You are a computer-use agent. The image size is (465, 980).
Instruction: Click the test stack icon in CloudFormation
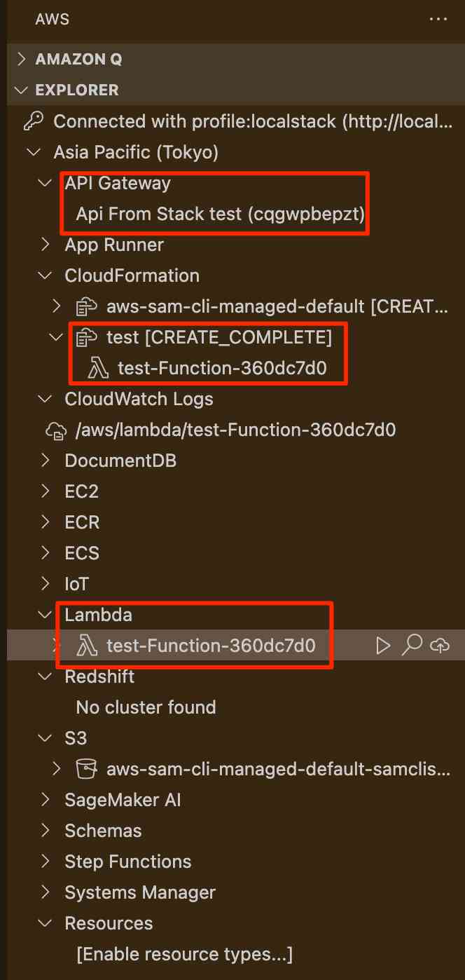(86, 337)
